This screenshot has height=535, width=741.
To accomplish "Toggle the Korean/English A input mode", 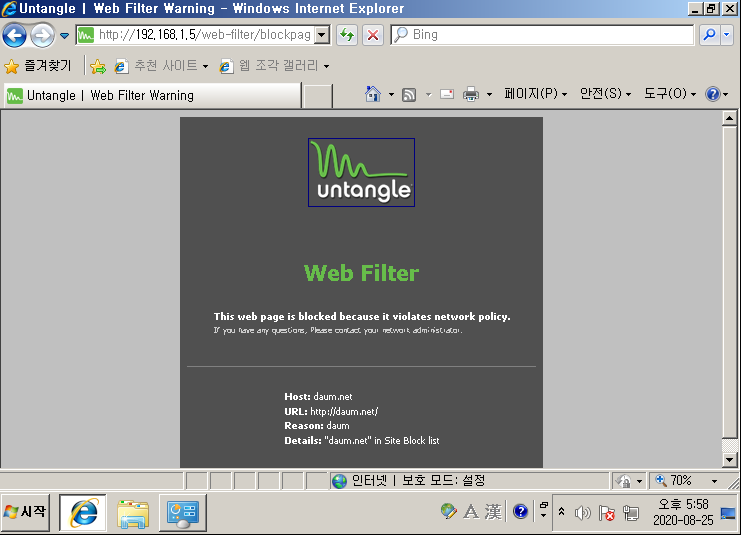I will pyautogui.click(x=471, y=511).
